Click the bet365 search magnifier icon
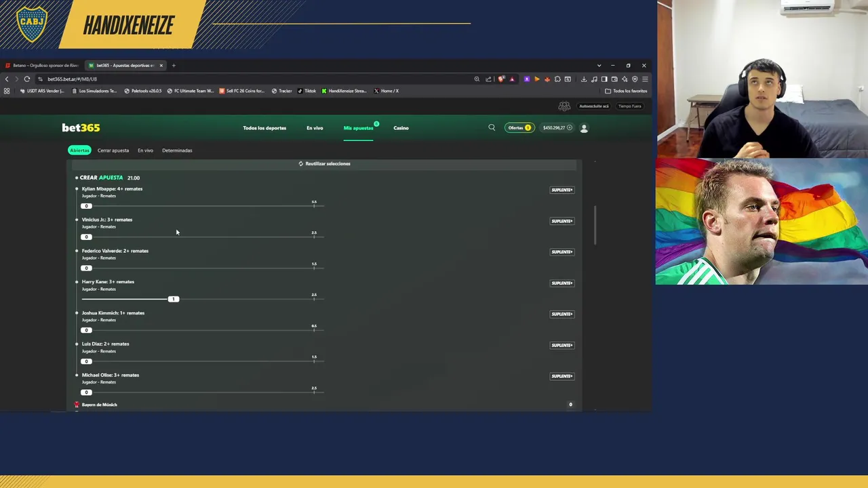 [x=492, y=127]
